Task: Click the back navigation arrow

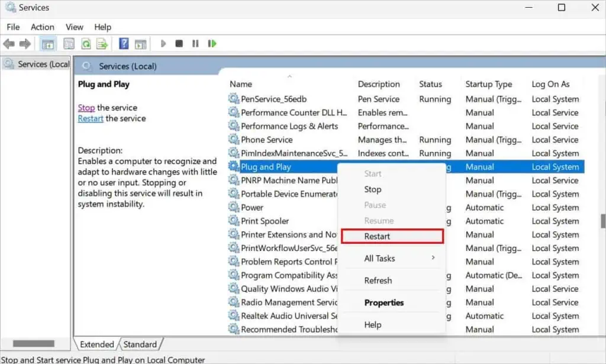Action: click(x=8, y=43)
